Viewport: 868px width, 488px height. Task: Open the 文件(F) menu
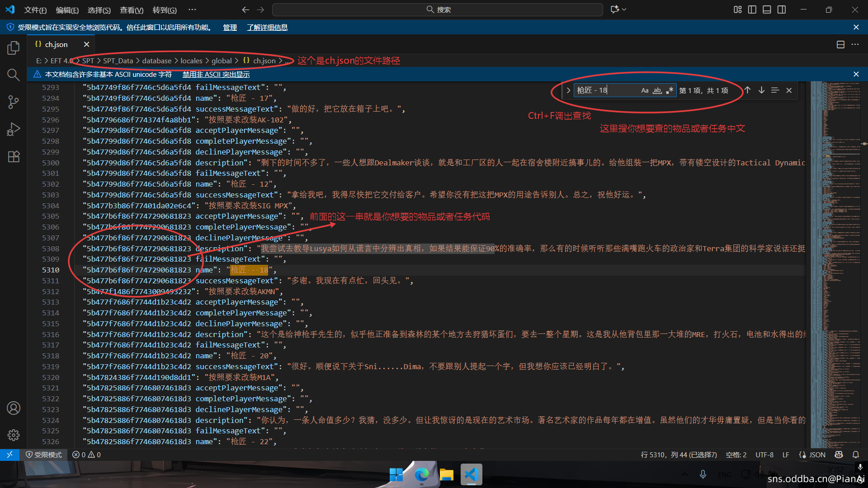(x=35, y=9)
